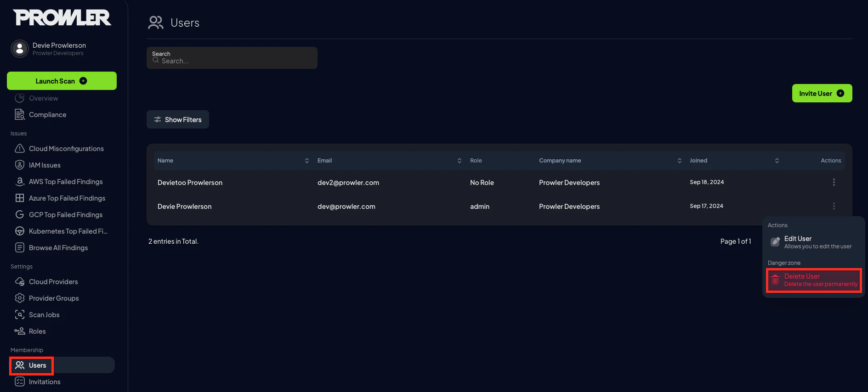868x392 pixels.
Task: Browse All Findings
Action: tap(58, 248)
